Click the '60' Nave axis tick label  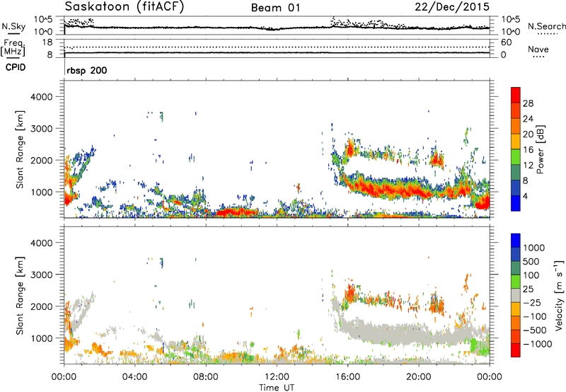point(506,42)
